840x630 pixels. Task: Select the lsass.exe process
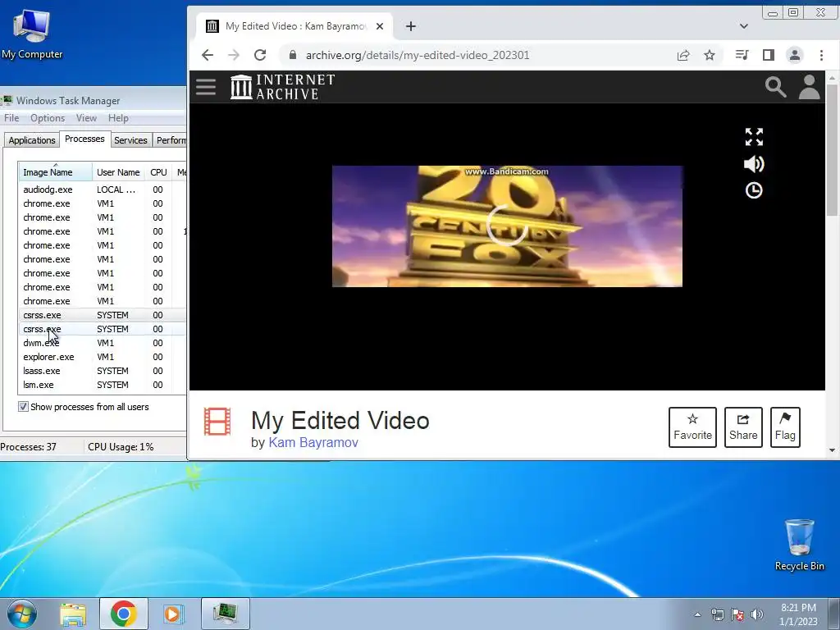pos(102,371)
